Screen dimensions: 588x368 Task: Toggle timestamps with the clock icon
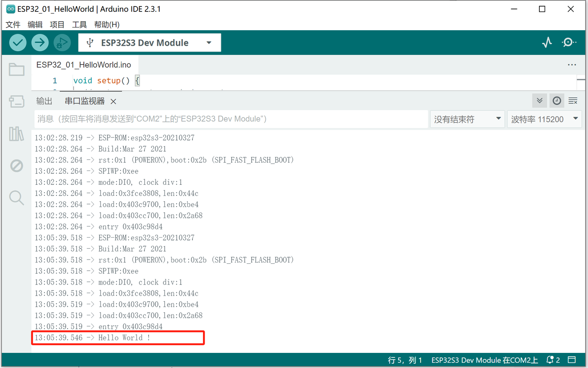(557, 101)
